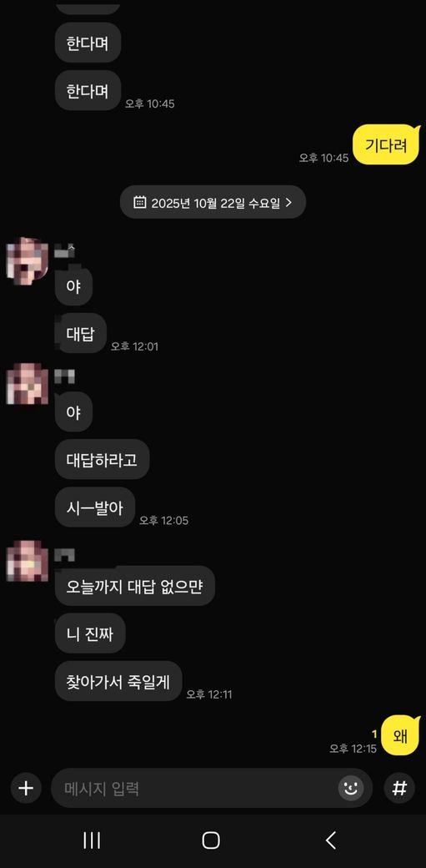Select the 찾아가서 죽일게 message bubble
The height and width of the screenshot is (868, 426).
click(118, 681)
